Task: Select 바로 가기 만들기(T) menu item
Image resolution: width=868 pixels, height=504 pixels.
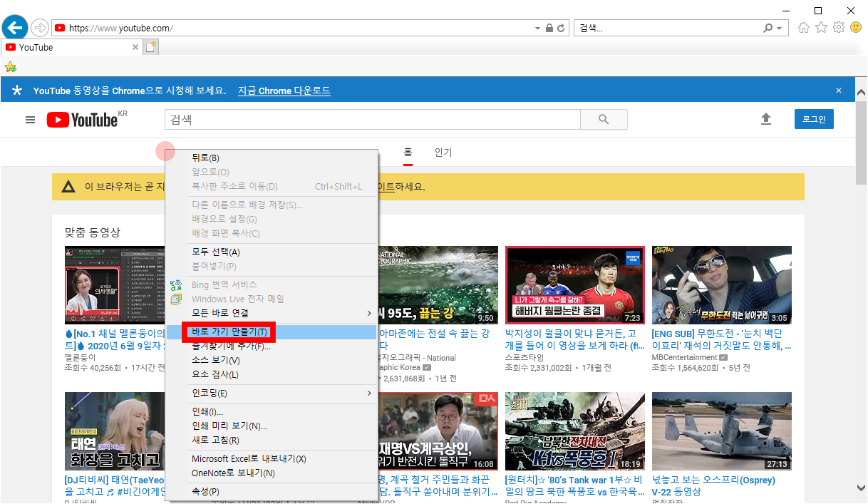Action: coord(271,332)
